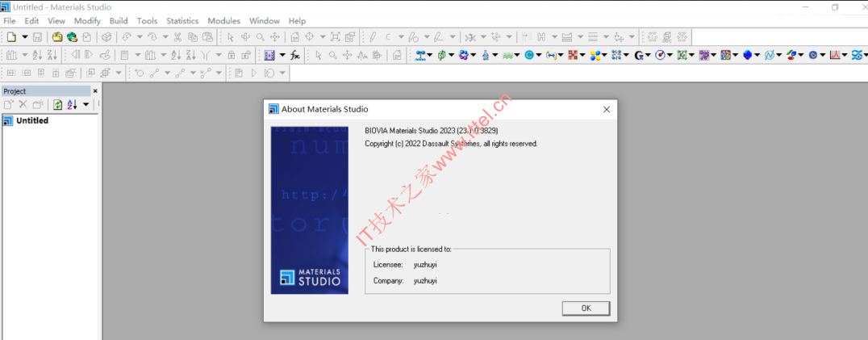The width and height of the screenshot is (868, 340).
Task: Click the Cut scissors icon
Action: coord(177,37)
